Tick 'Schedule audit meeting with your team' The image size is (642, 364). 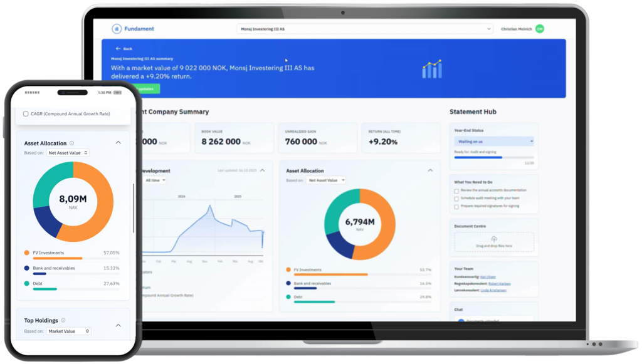(x=456, y=198)
